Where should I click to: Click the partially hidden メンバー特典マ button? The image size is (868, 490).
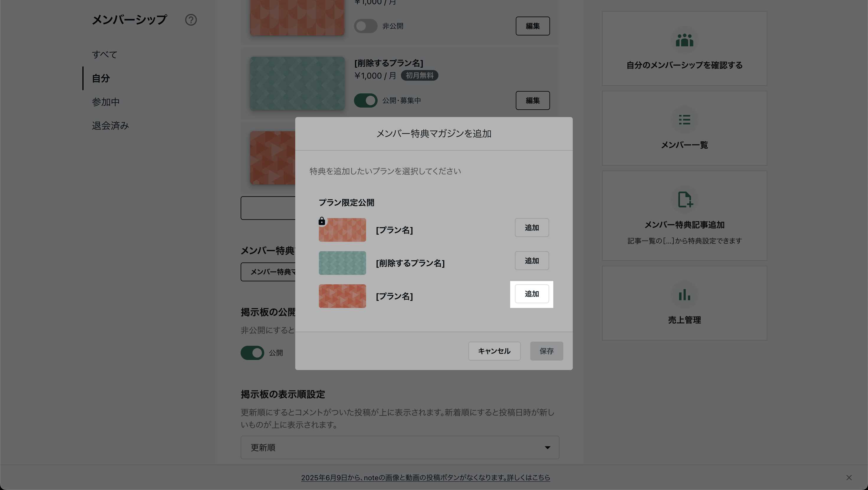point(268,272)
